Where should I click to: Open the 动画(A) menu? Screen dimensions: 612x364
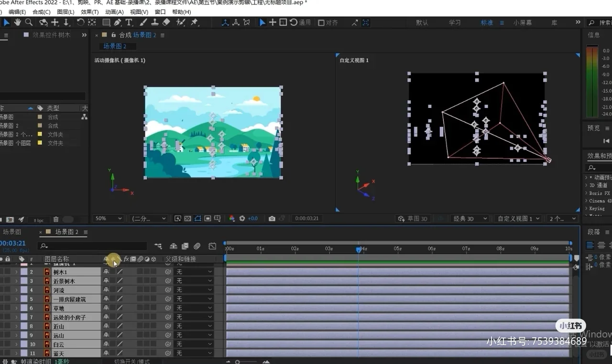(114, 12)
